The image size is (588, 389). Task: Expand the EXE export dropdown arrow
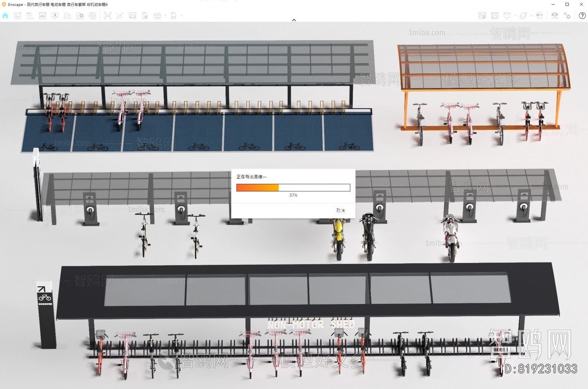coord(182,15)
